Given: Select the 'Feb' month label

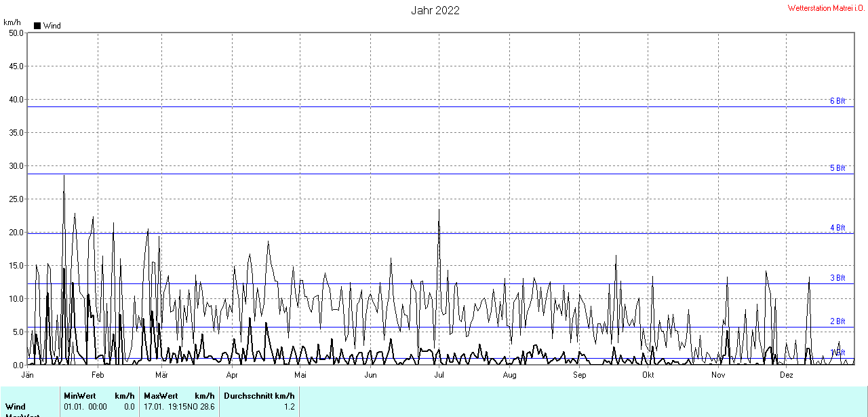Looking at the screenshot, I should click(98, 374).
